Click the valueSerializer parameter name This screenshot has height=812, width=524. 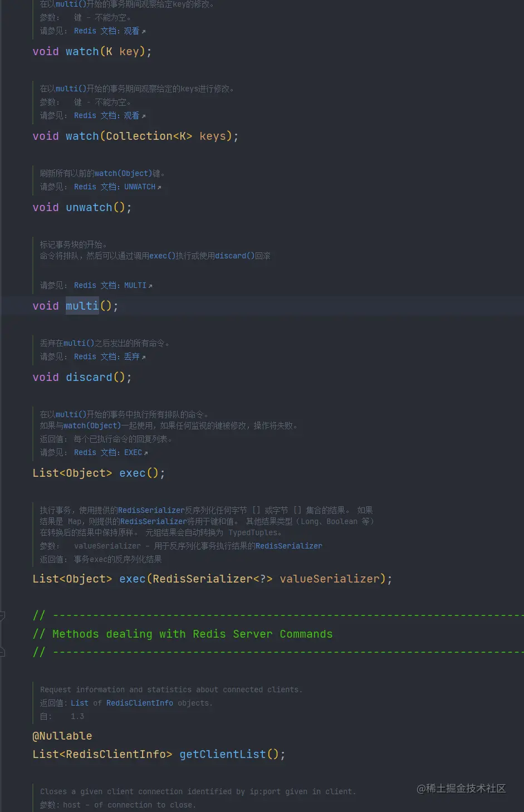pos(330,579)
